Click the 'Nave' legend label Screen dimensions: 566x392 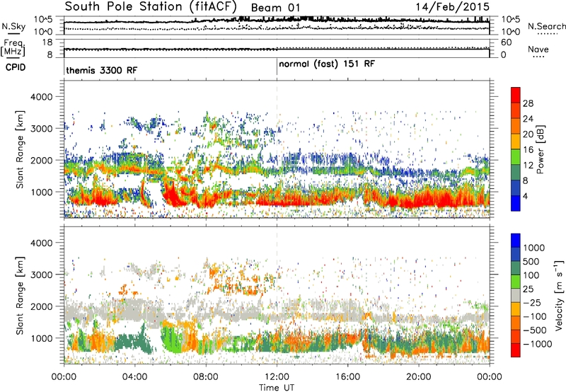pyautogui.click(x=538, y=49)
